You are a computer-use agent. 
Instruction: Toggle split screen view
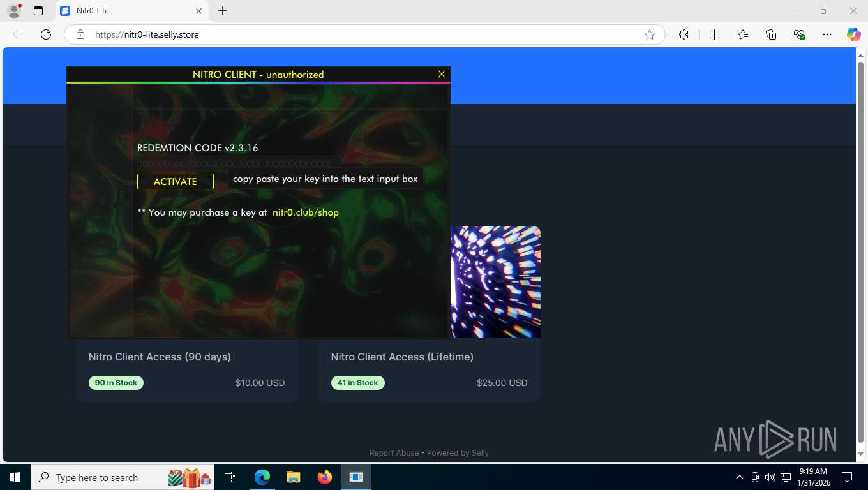click(714, 34)
